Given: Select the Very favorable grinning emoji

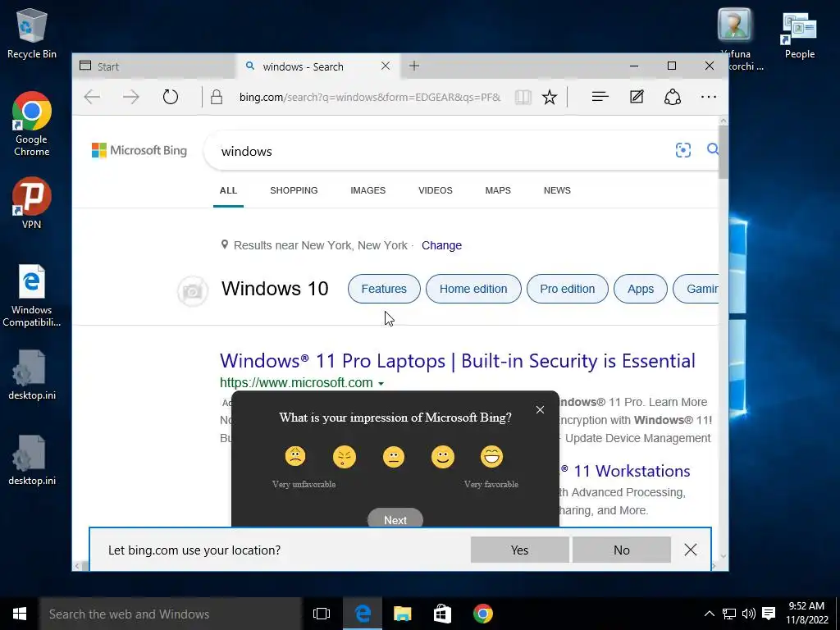Looking at the screenshot, I should pos(492,457).
